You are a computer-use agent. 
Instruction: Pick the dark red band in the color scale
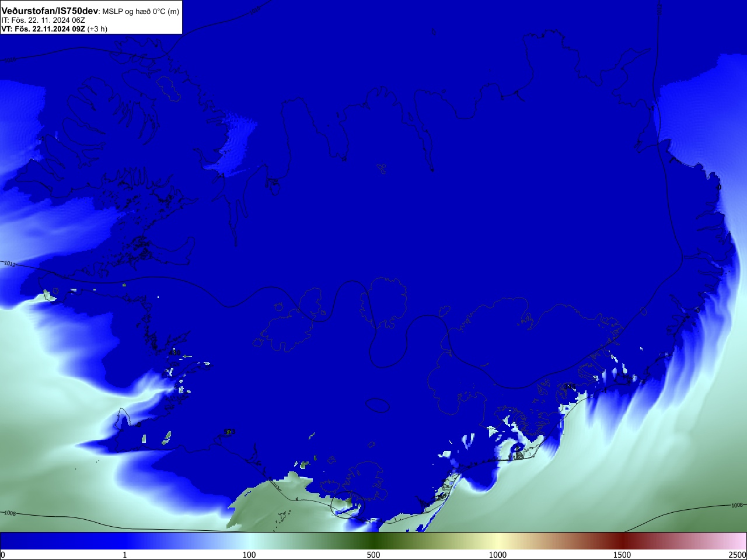622,541
